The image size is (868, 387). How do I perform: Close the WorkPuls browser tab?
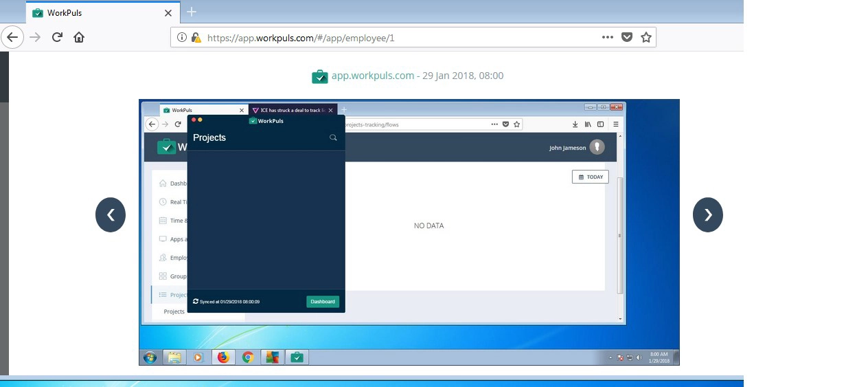coord(168,12)
